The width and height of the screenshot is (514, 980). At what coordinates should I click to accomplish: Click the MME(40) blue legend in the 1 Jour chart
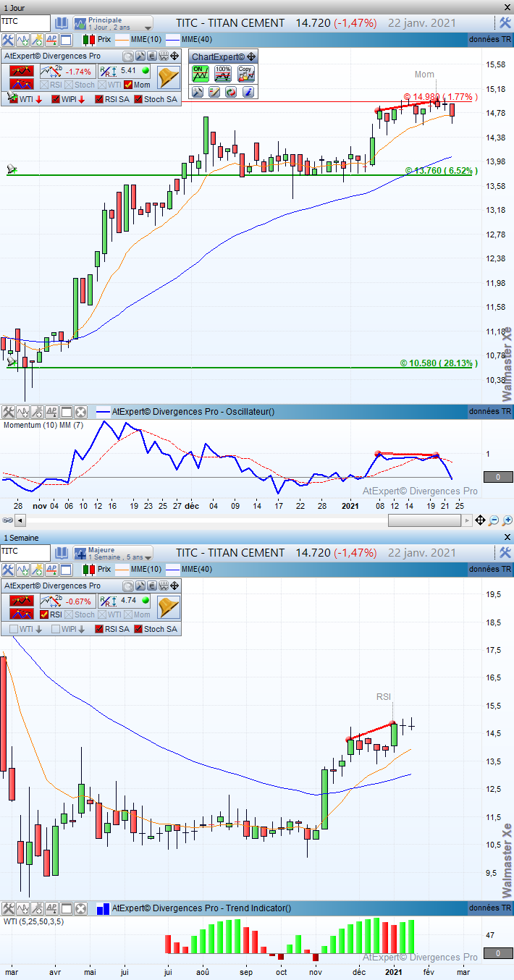(191, 41)
